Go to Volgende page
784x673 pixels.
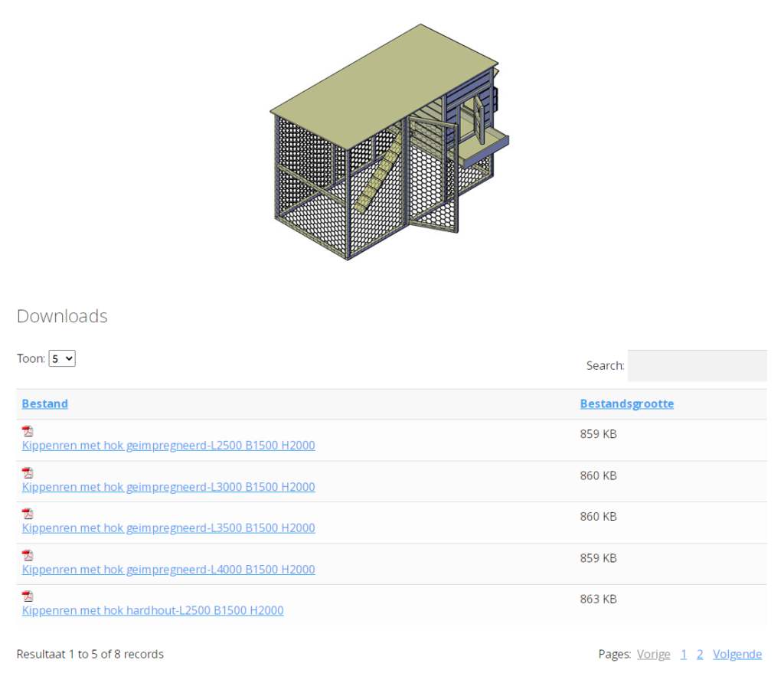(x=737, y=654)
